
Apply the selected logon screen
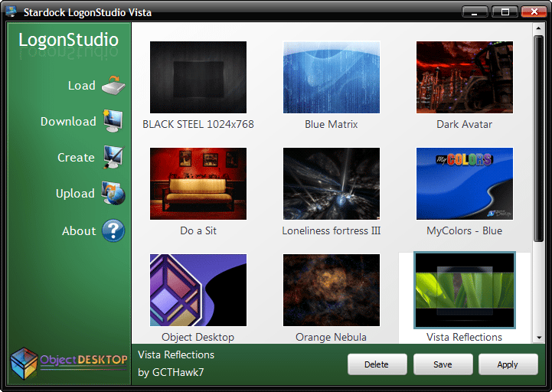508,364
